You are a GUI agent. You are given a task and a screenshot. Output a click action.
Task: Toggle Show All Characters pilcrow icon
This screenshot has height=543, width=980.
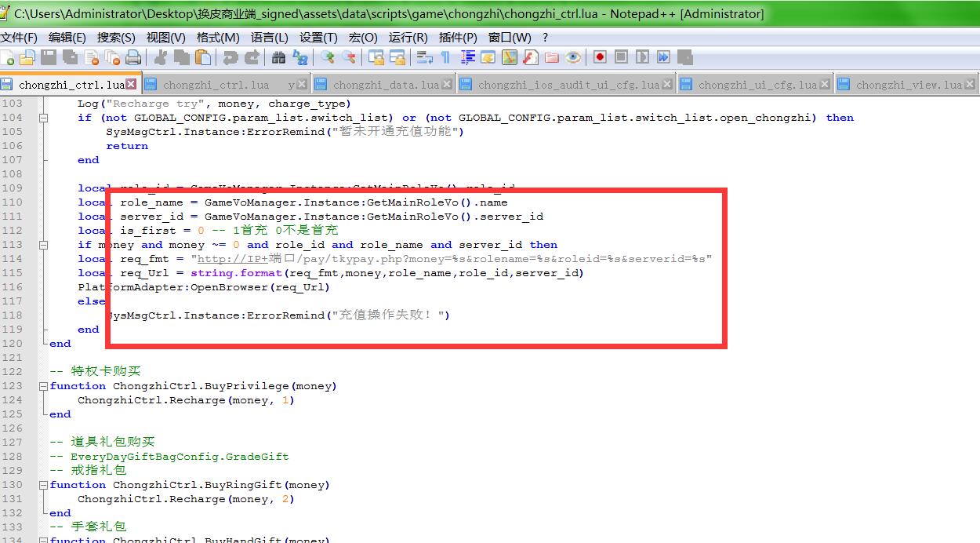pos(445,57)
